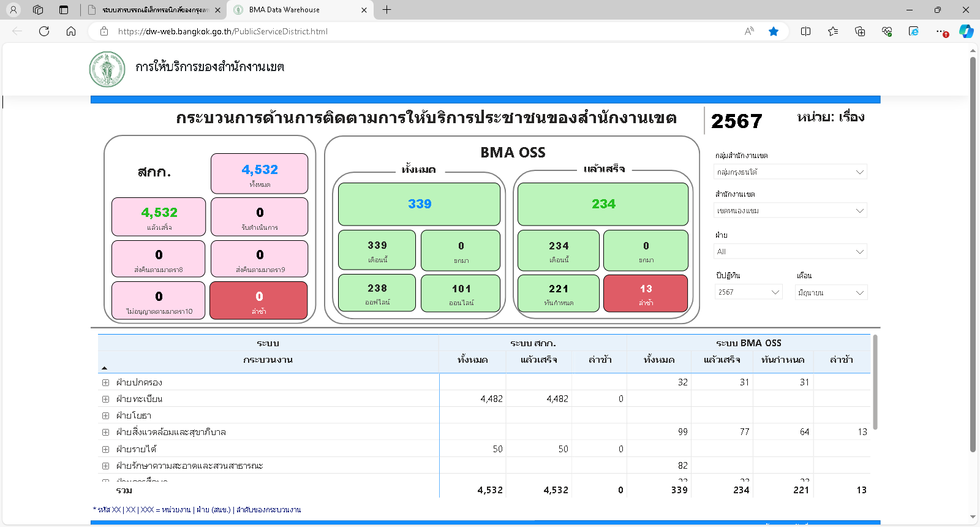Viewport: 980px width, 527px height.
Task: Click the red ล่าช้า 13 card
Action: pos(646,294)
